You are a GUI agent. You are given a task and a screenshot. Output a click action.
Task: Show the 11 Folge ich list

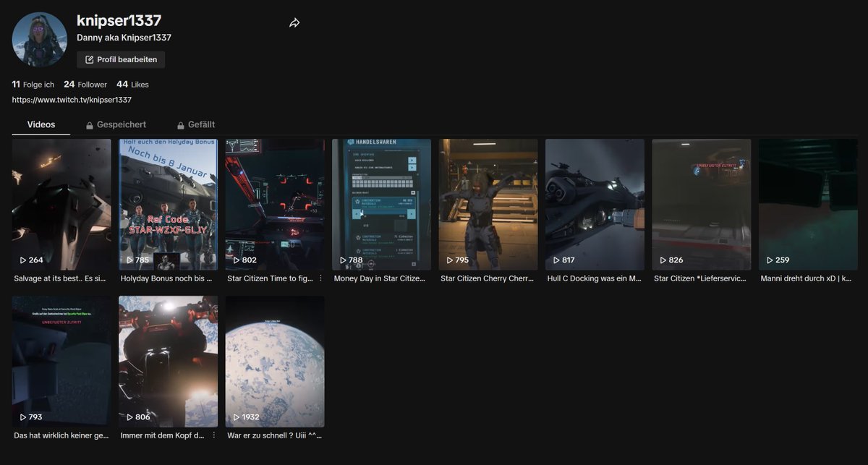click(x=33, y=85)
